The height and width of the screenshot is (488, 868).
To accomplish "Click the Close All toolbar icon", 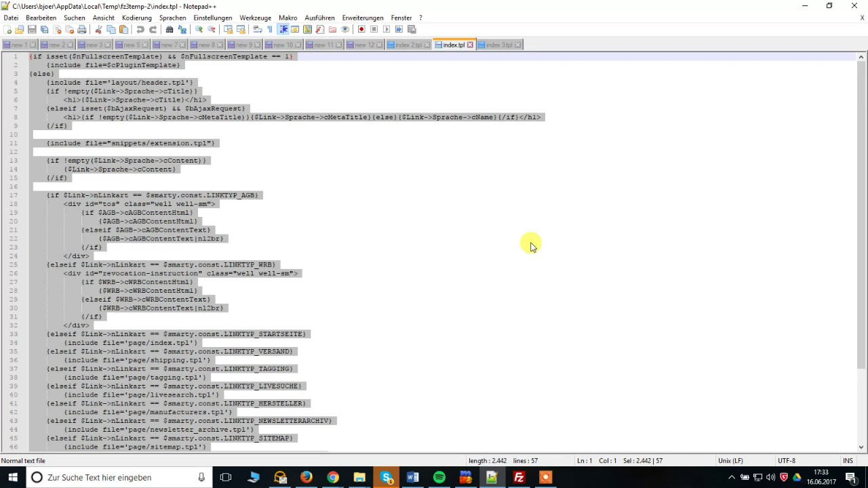I will [x=69, y=29].
